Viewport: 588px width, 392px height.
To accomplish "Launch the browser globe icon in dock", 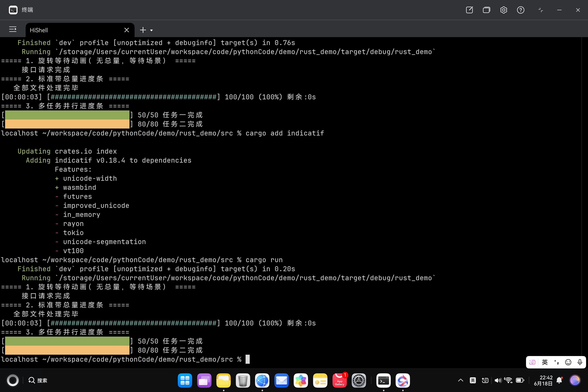I will tap(262, 381).
